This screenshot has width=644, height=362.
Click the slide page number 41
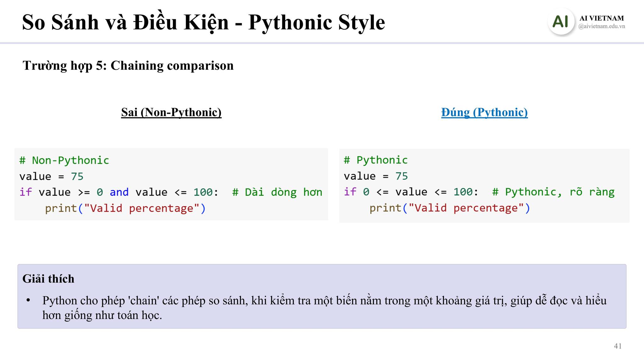tap(618, 346)
